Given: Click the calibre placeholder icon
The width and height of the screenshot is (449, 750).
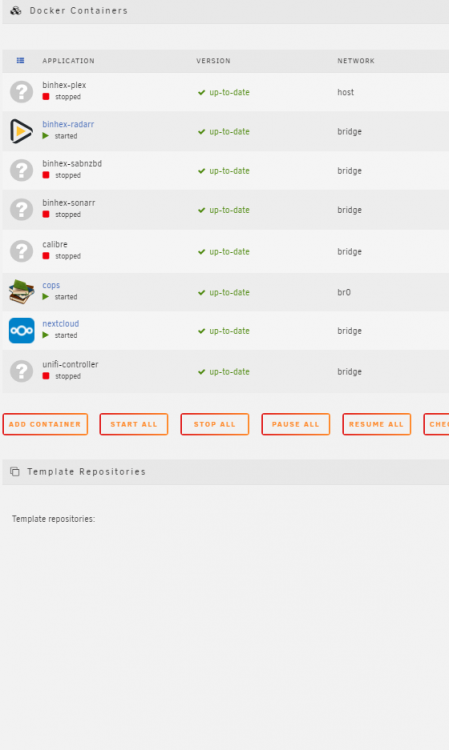Looking at the screenshot, I should point(22,251).
